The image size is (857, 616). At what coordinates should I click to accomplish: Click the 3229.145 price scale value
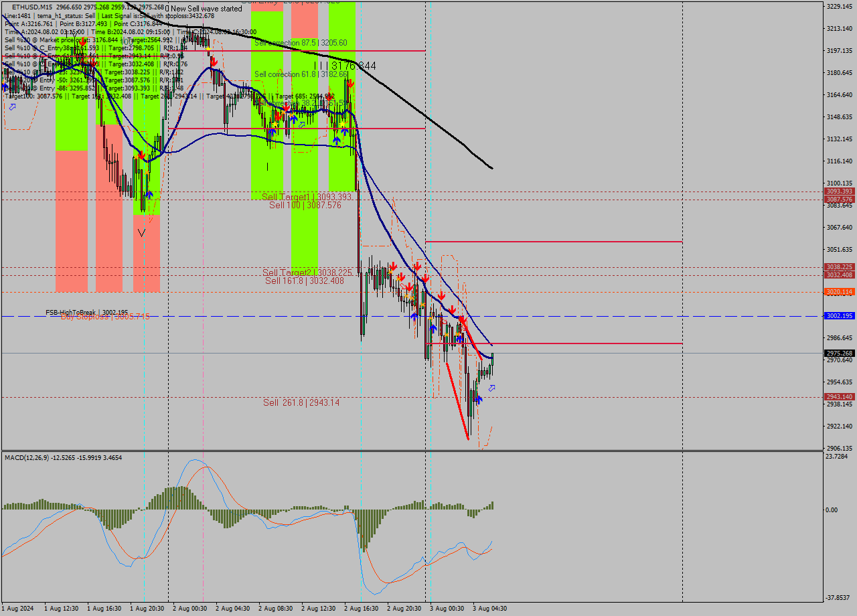point(839,7)
